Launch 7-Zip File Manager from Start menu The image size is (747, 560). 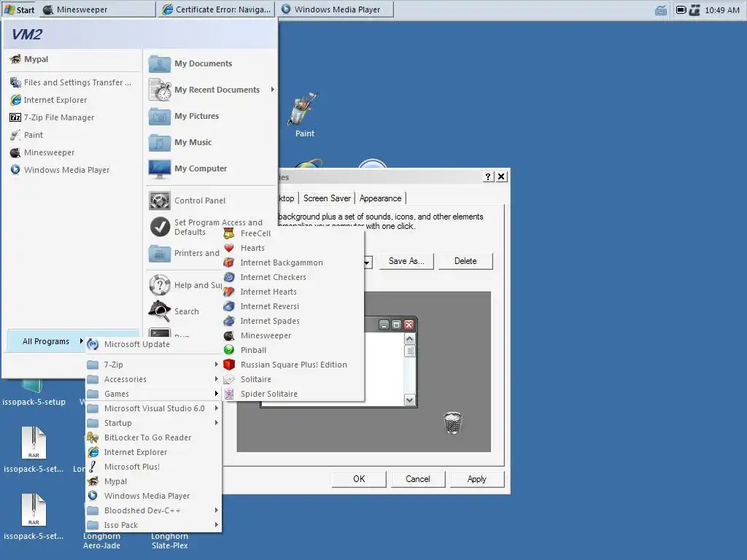coord(74,117)
